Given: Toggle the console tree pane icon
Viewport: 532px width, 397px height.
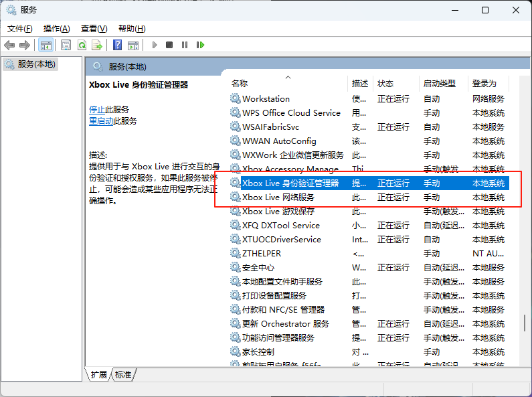Looking at the screenshot, I should pyautogui.click(x=46, y=45).
